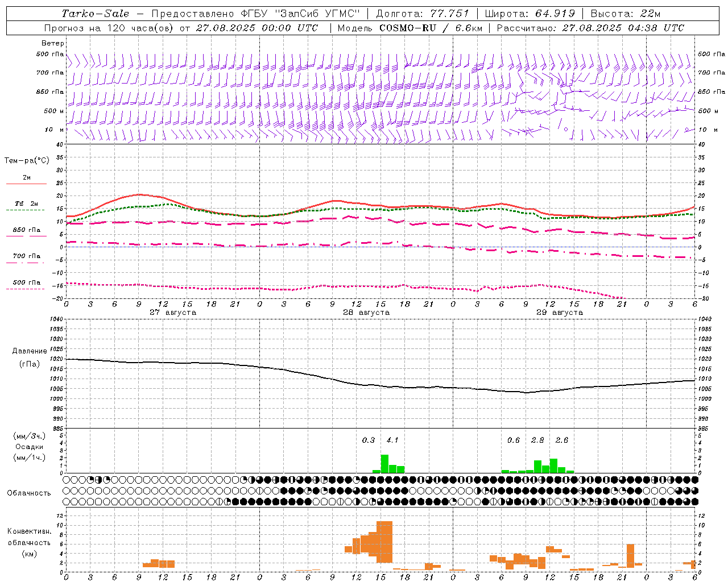The width and height of the screenshot is (728, 582).
Task: Click the 700 гПа dash-dot temperature legend entry
Action: pyautogui.click(x=26, y=259)
